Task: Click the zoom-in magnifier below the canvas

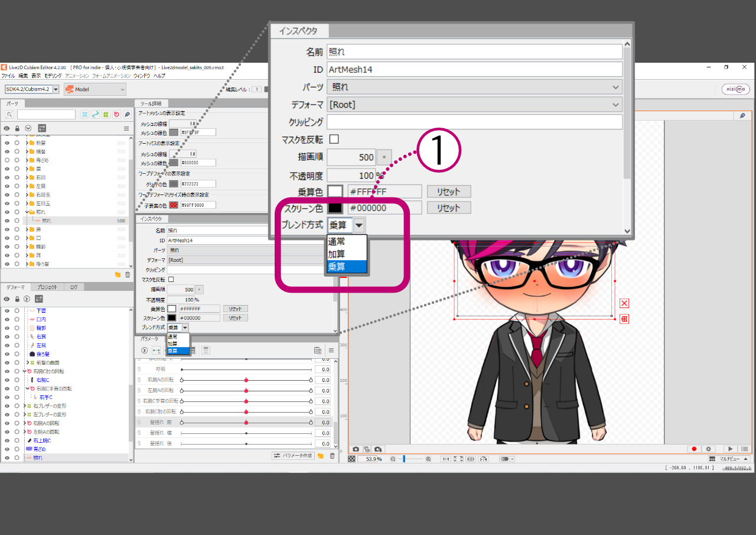Action: [428, 459]
